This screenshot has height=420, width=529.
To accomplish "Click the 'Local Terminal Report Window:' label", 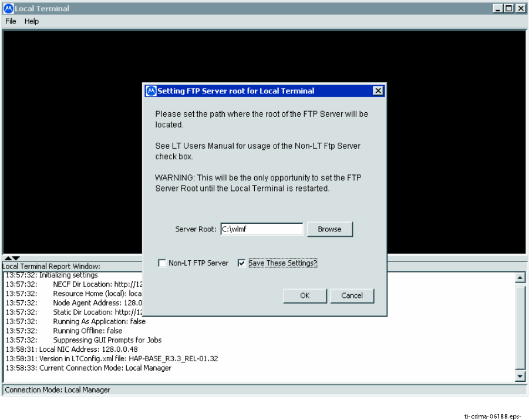I will (51, 266).
